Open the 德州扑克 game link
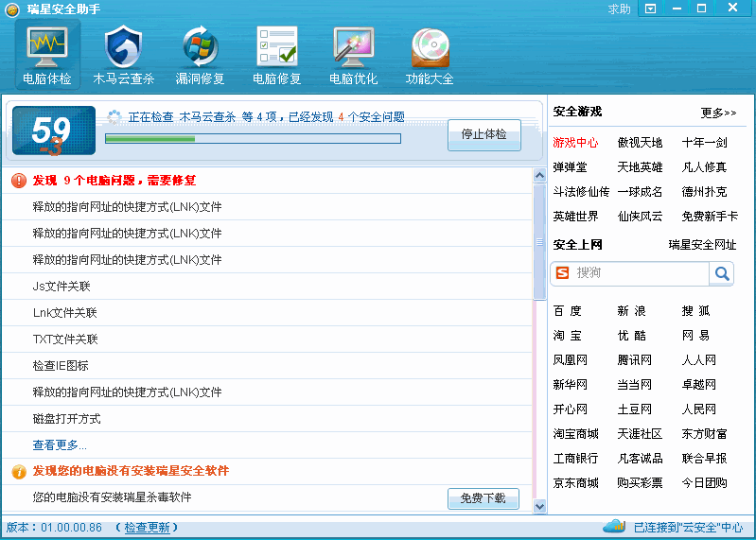Image resolution: width=756 pixels, height=540 pixels. (x=704, y=192)
